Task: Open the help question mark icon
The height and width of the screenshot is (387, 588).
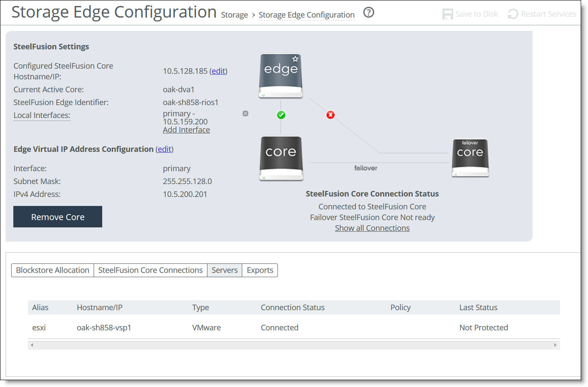Action: click(x=369, y=12)
